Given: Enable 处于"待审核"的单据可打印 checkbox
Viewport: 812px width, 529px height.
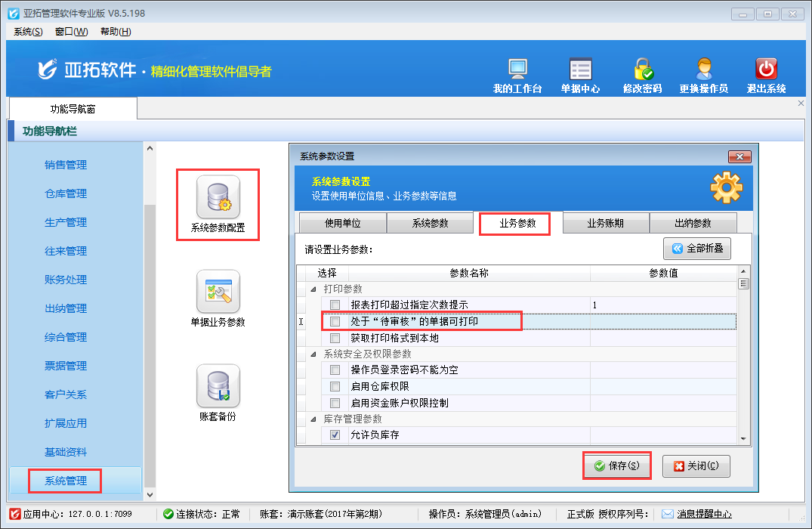Looking at the screenshot, I should click(x=335, y=322).
